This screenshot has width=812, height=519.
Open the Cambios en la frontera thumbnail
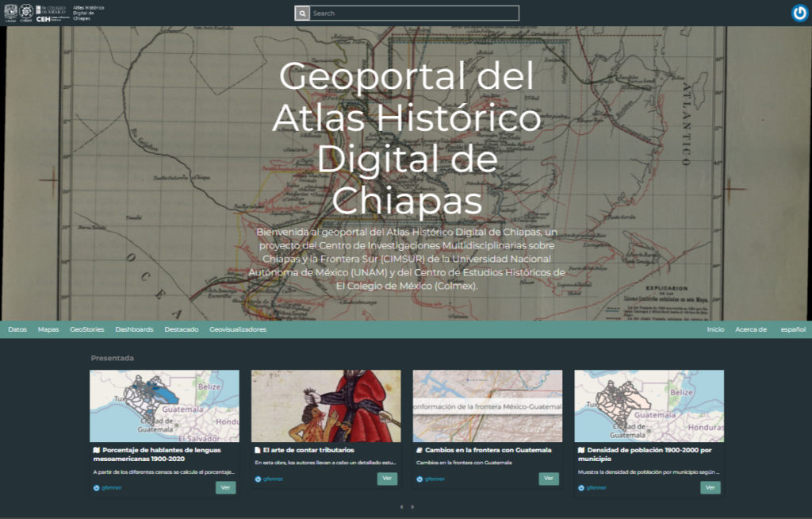coord(488,406)
